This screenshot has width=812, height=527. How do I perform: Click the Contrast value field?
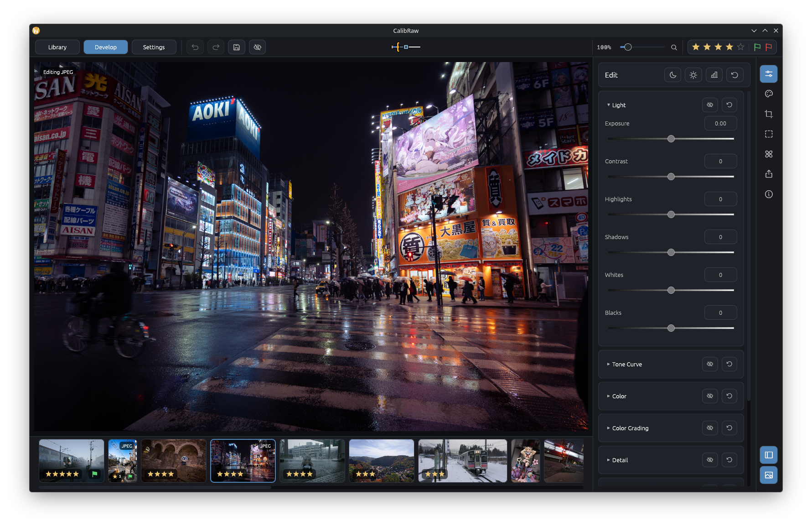tap(721, 161)
